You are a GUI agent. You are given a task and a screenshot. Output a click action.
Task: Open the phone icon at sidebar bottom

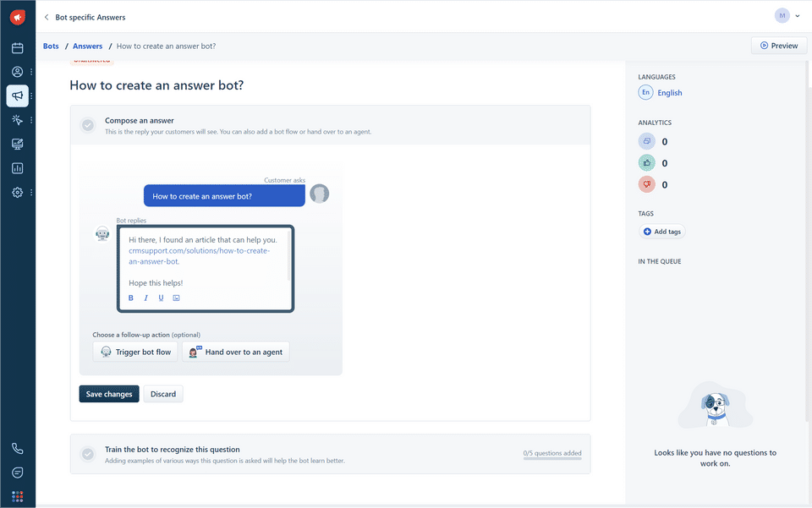pos(17,449)
